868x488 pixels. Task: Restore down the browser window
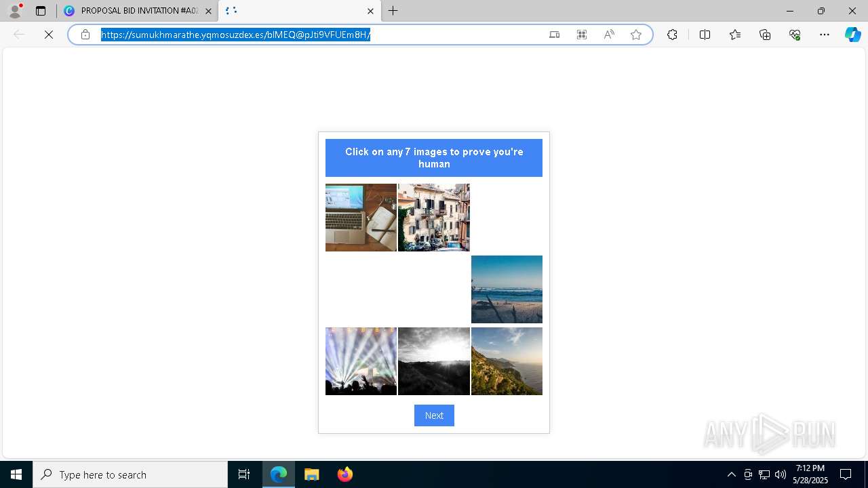click(821, 11)
